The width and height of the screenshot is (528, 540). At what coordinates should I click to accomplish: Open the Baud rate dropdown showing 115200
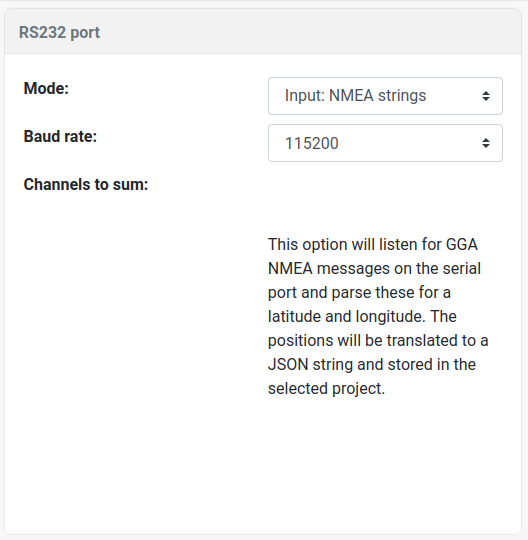385,143
